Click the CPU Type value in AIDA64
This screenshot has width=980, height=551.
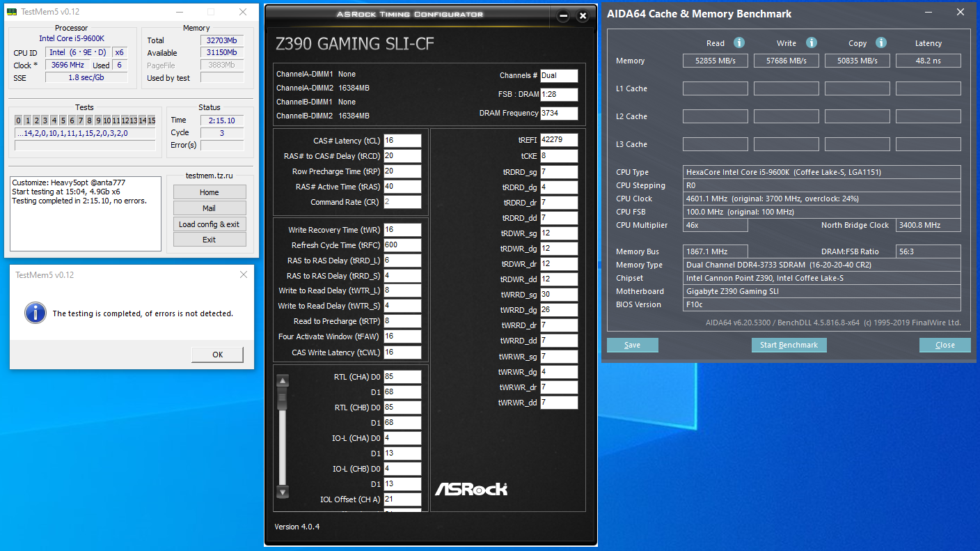[x=822, y=172]
